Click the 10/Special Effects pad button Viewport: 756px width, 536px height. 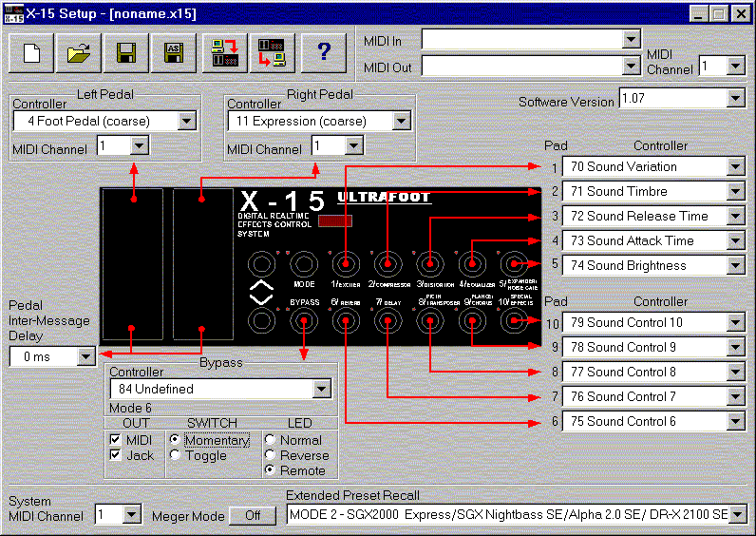(514, 321)
